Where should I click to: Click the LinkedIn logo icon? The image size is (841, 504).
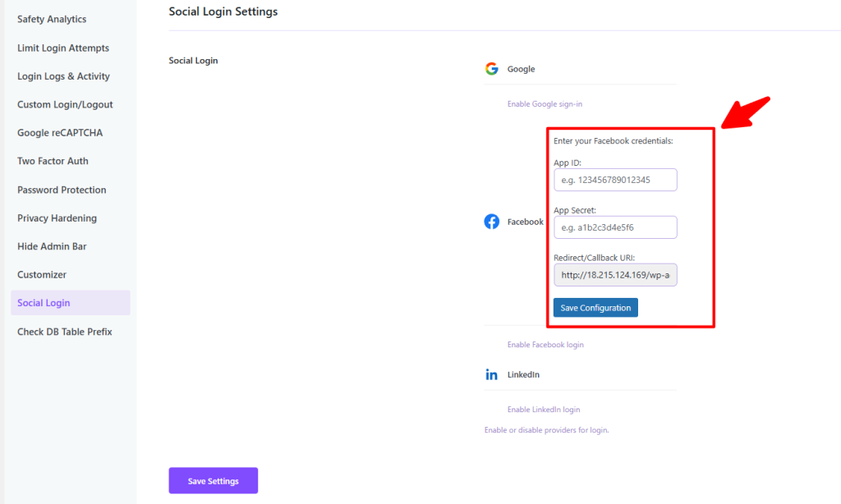[x=492, y=374]
